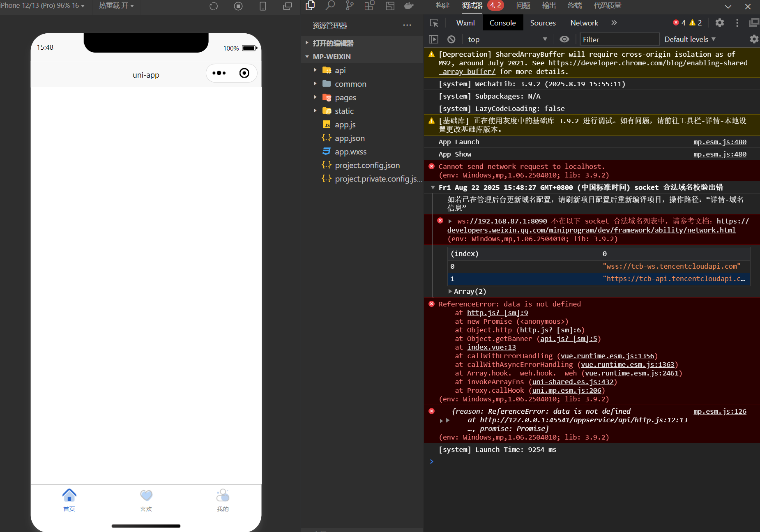Collapse the debugger panel with down chevron

728,6
